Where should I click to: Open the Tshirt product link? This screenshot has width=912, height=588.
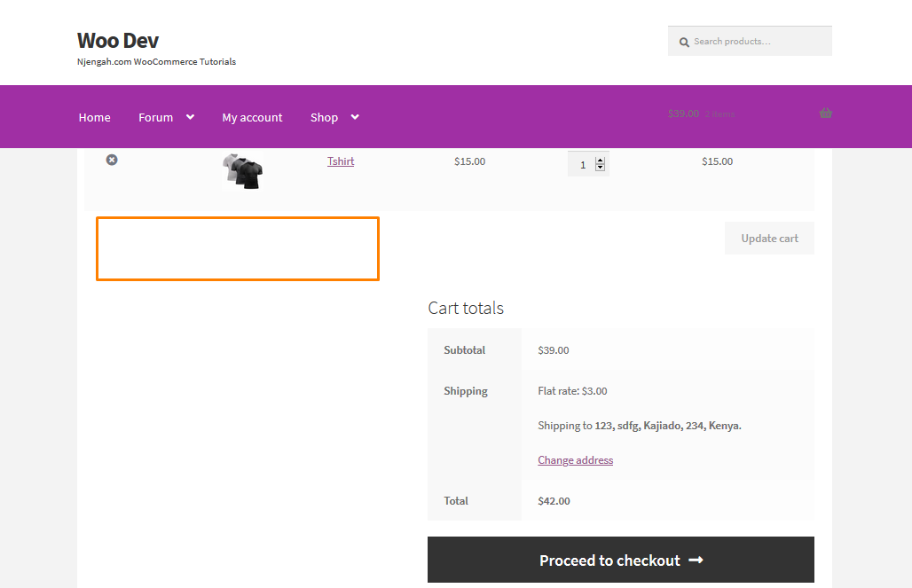341,161
